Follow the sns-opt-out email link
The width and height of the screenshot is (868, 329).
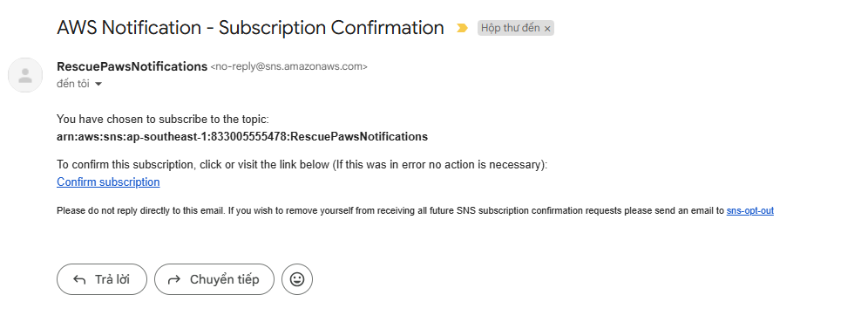pyautogui.click(x=750, y=211)
